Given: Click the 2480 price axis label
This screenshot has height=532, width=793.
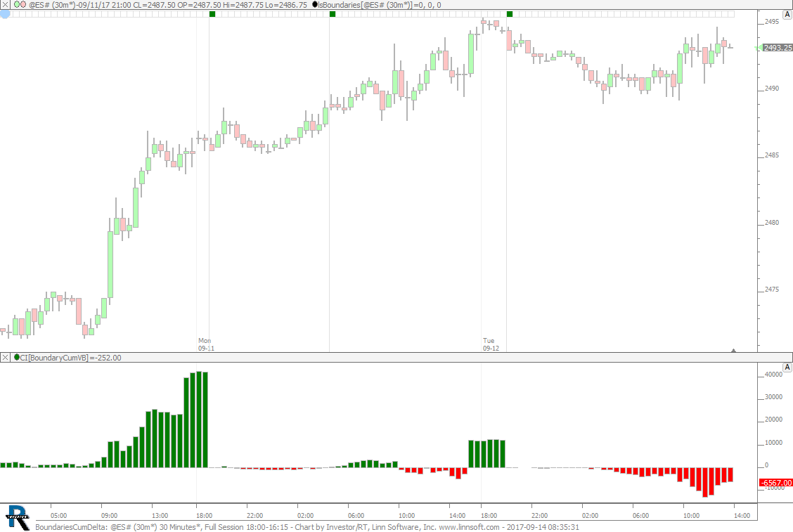Looking at the screenshot, I should [772, 223].
